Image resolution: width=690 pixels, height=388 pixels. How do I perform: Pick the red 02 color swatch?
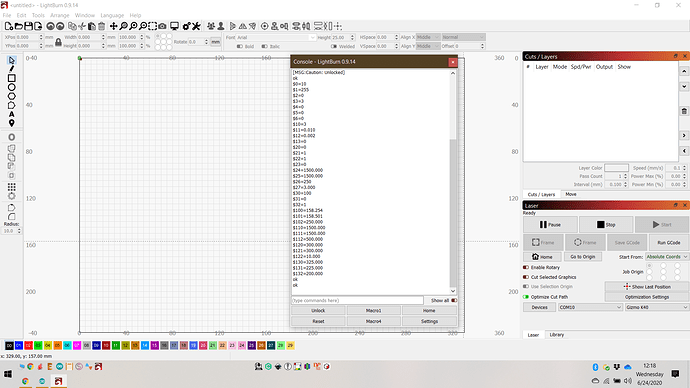pos(28,346)
